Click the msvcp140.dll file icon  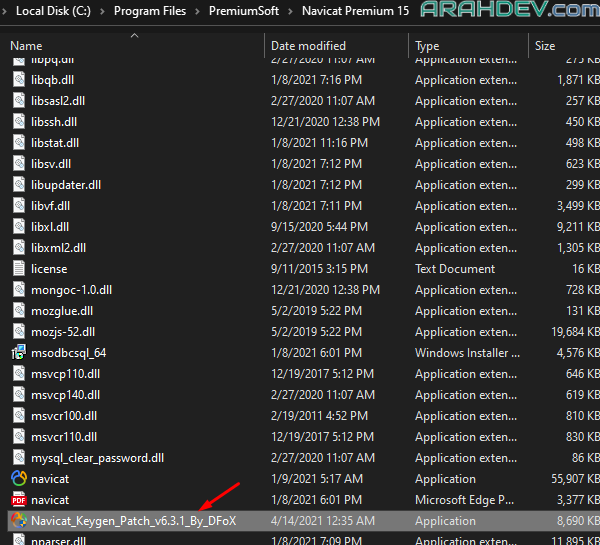tap(19, 394)
